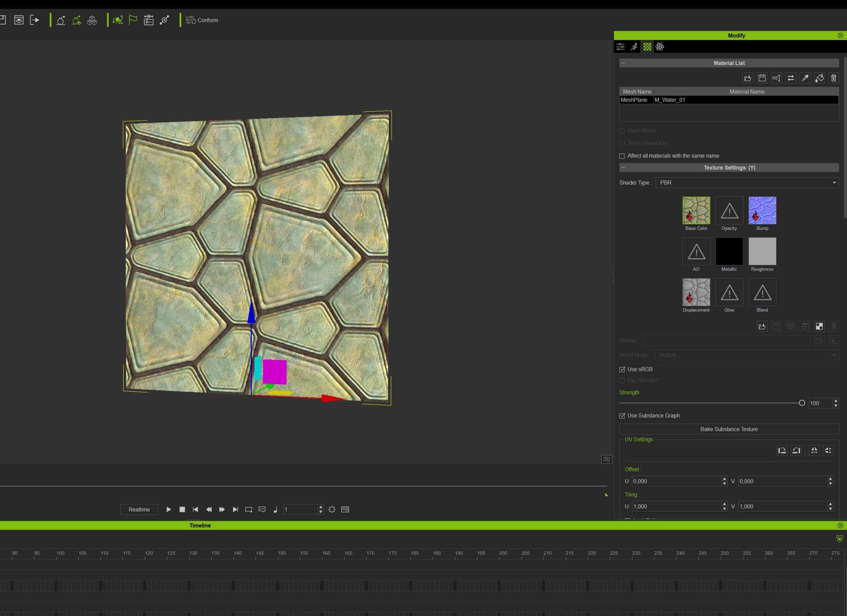Collapse the Texture Settings section

pyautogui.click(x=623, y=168)
